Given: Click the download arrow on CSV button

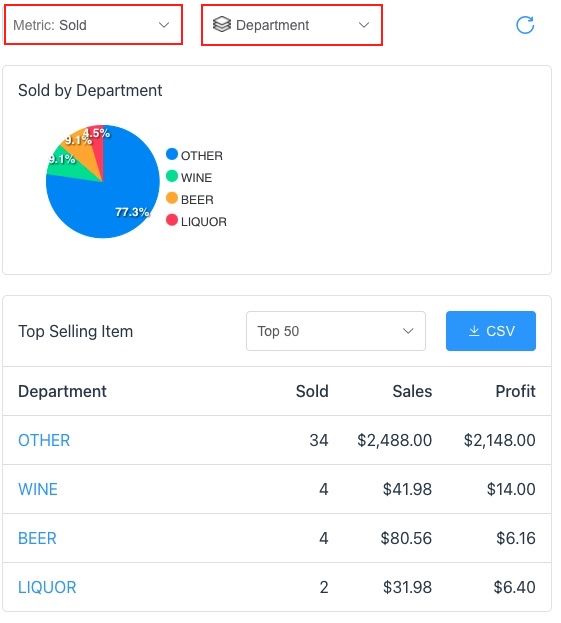Looking at the screenshot, I should [474, 331].
